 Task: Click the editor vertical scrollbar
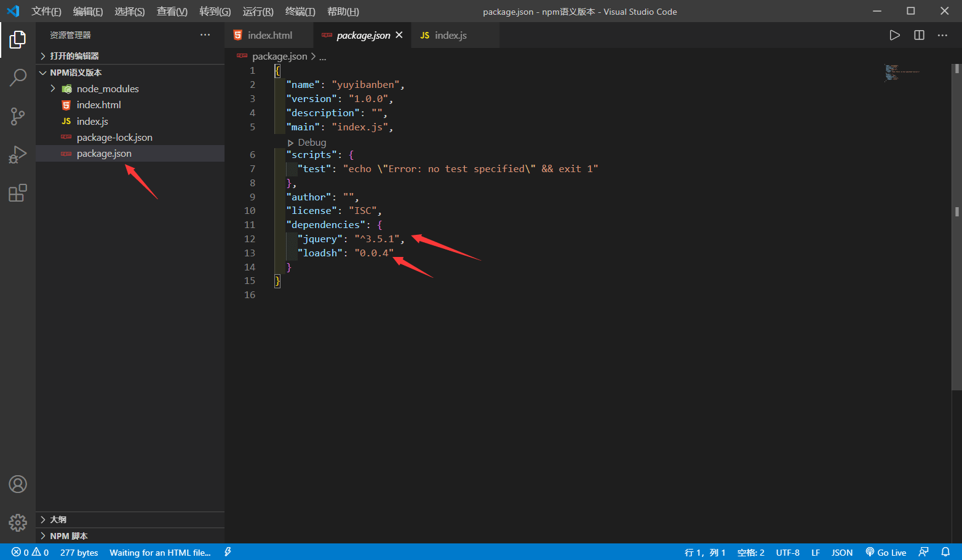click(x=956, y=227)
